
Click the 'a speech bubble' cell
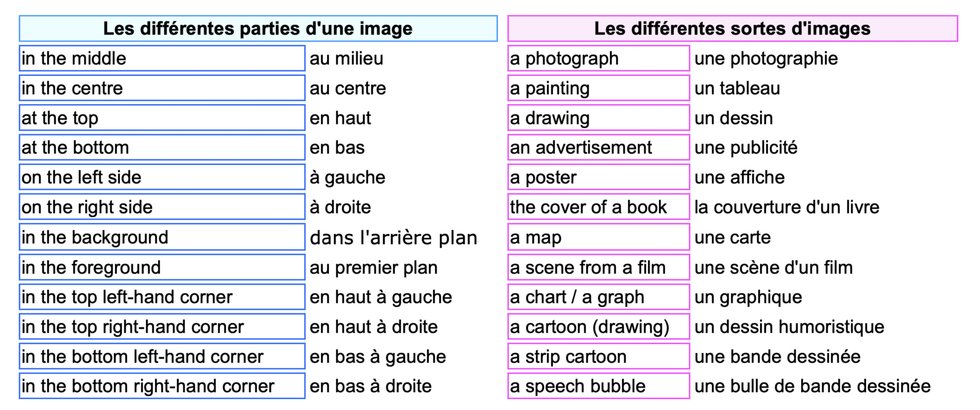point(599,386)
